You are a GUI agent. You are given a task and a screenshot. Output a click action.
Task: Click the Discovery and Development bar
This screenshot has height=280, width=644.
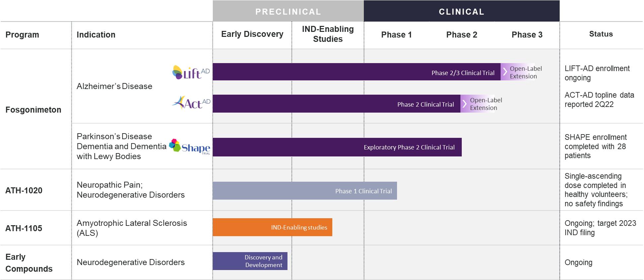(x=250, y=261)
